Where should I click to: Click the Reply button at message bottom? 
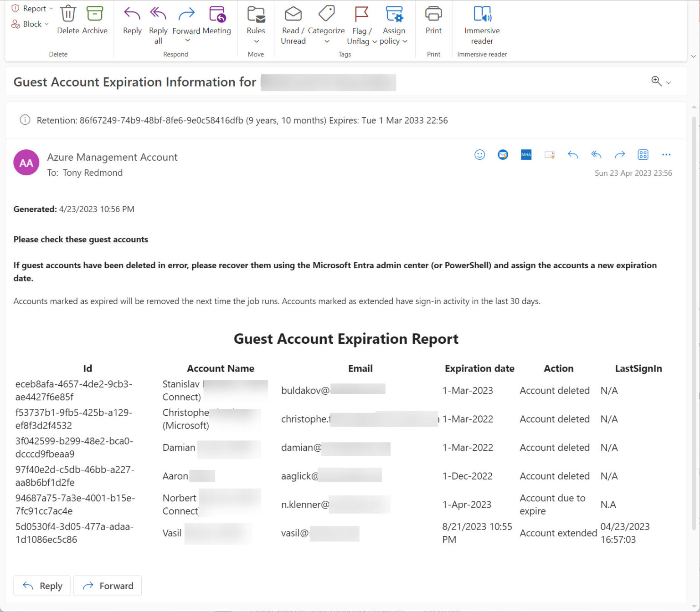point(41,586)
